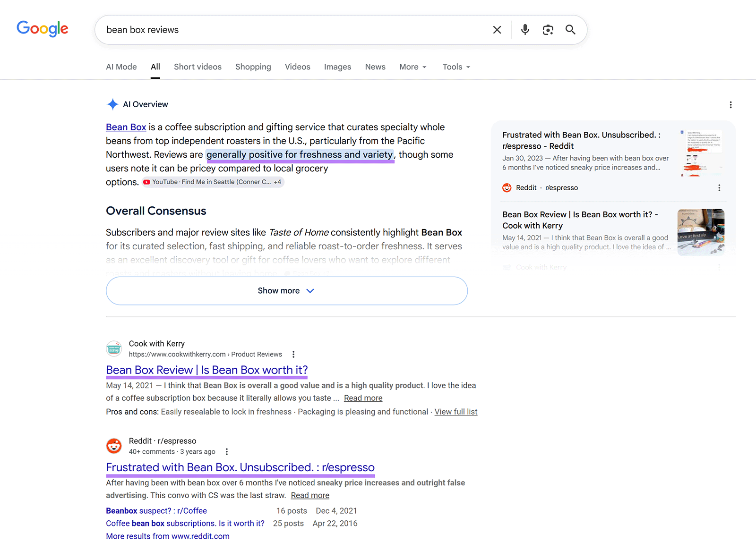
Task: Switch to AI Mode tab
Action: tap(121, 67)
